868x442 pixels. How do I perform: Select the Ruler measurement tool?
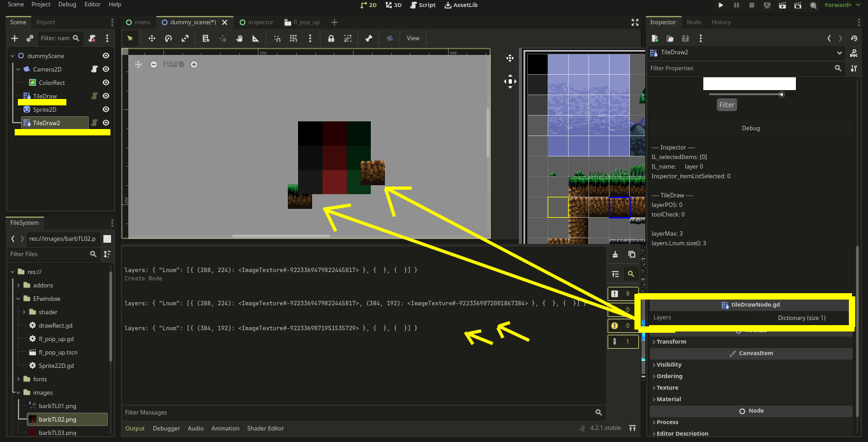pos(256,38)
